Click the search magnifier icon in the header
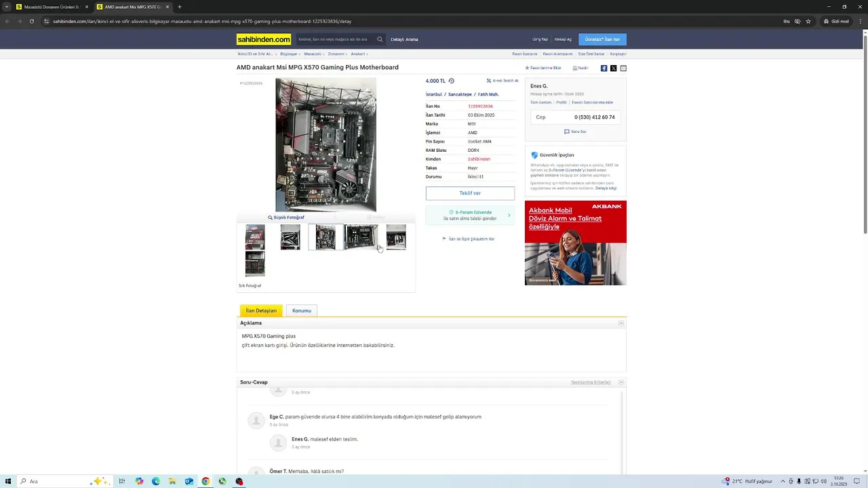The height and width of the screenshot is (488, 868). click(380, 39)
